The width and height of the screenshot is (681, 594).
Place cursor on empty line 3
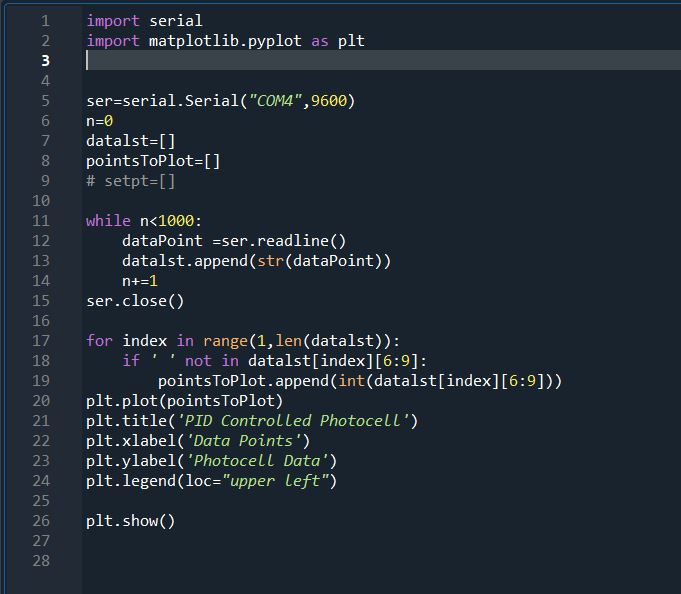(300, 61)
